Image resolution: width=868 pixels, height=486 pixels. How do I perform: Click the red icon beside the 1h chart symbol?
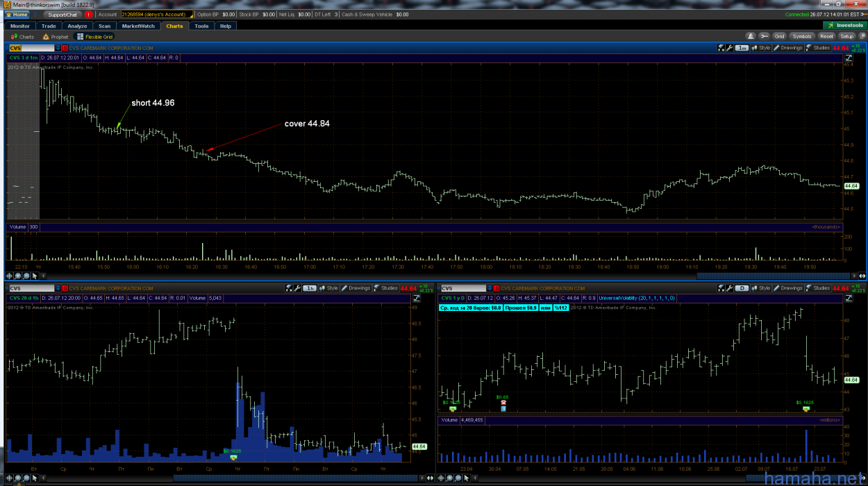tap(65, 288)
